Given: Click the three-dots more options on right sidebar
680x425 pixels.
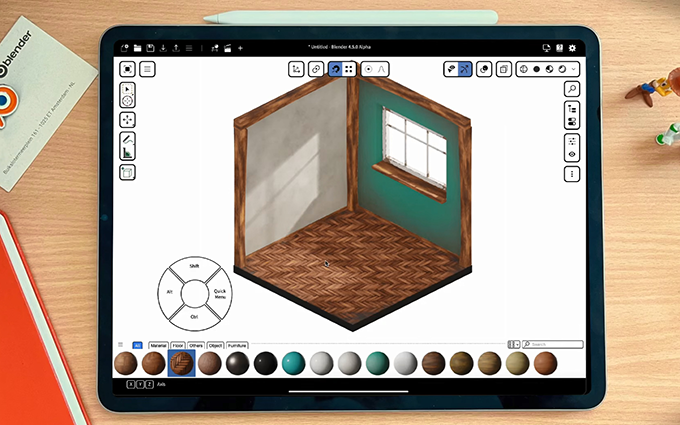Looking at the screenshot, I should click(x=572, y=173).
